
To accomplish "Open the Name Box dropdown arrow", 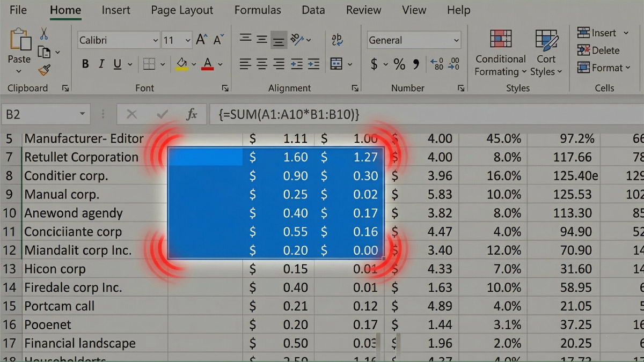I will [82, 114].
